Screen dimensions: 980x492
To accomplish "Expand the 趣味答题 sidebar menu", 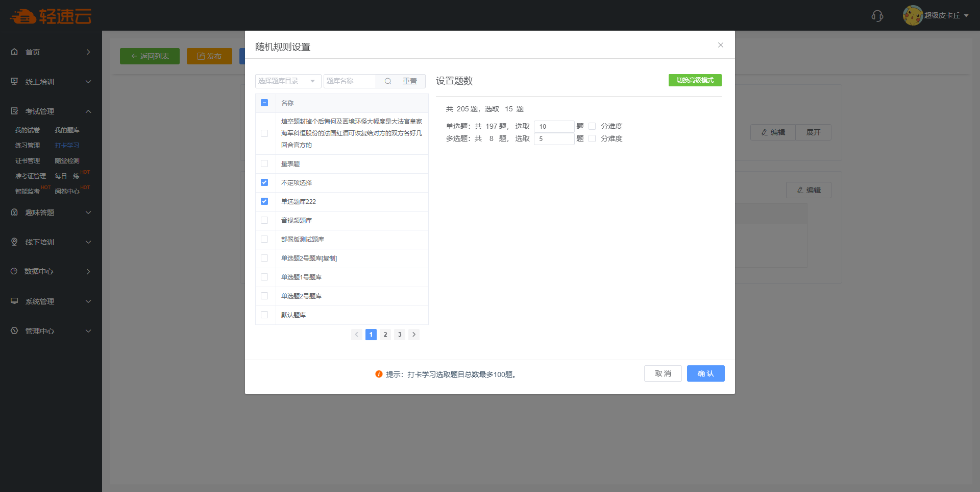I will pos(51,213).
